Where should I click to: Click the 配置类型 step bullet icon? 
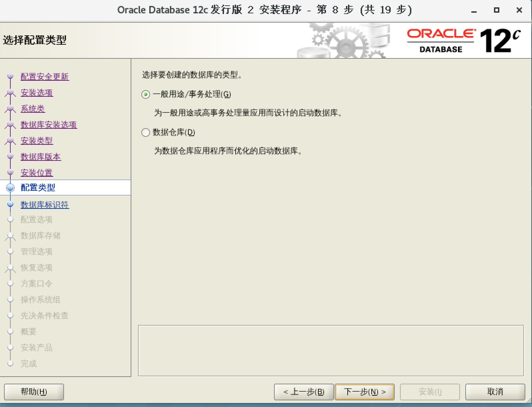pos(10,188)
